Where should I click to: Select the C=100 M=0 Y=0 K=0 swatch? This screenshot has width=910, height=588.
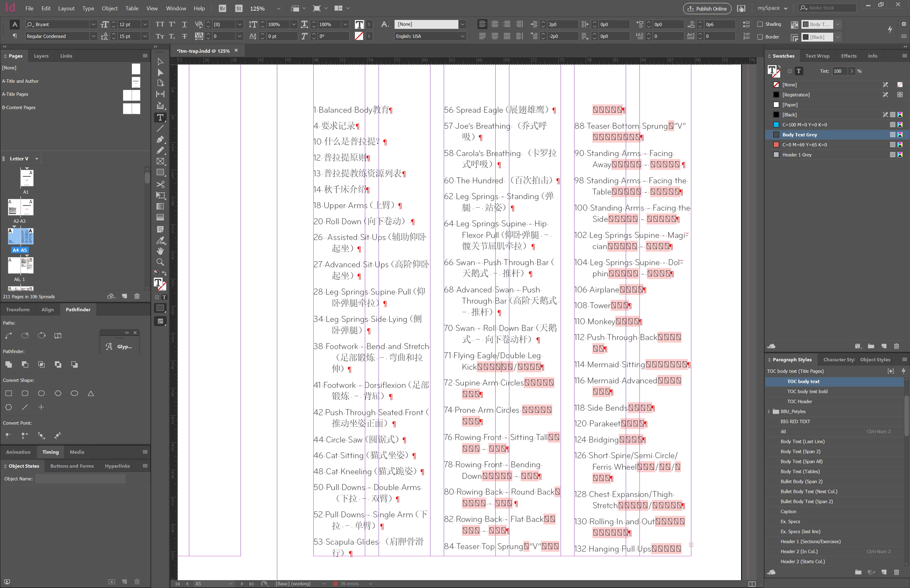804,125
